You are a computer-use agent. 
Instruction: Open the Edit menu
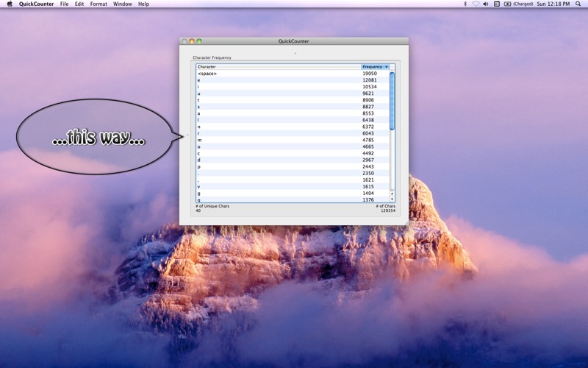coord(79,4)
